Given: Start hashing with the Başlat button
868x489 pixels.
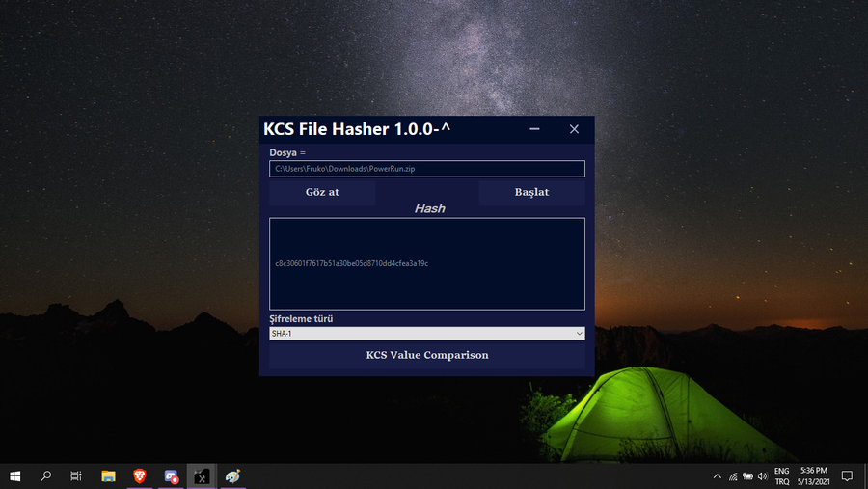Looking at the screenshot, I should pyautogui.click(x=531, y=192).
